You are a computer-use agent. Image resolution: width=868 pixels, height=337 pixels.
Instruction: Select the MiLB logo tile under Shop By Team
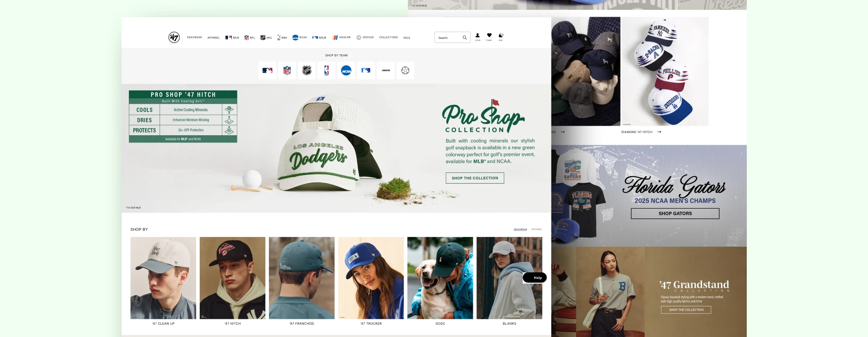point(366,71)
